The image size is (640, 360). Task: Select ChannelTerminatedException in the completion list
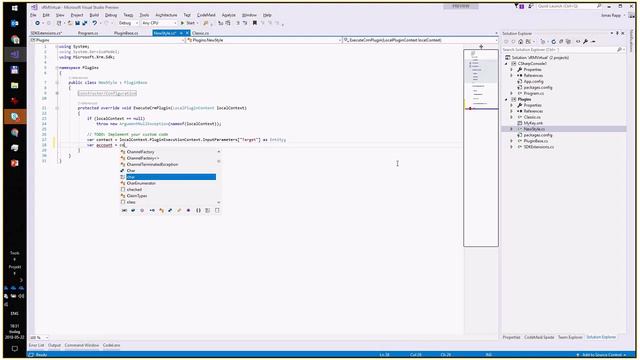tap(152, 164)
